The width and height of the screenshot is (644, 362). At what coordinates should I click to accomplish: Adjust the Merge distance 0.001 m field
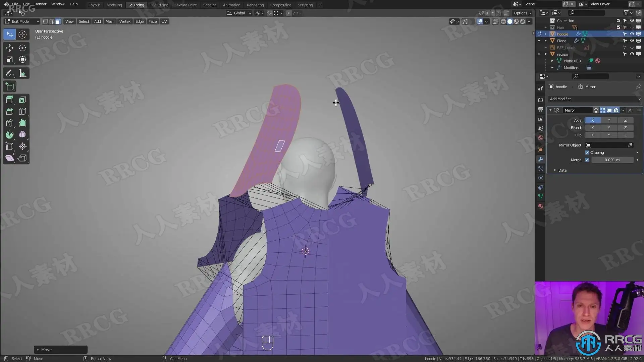[612, 160]
